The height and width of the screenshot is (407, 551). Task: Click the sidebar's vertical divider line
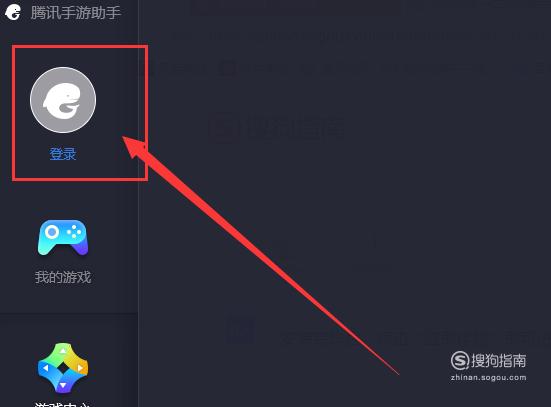tap(138, 204)
